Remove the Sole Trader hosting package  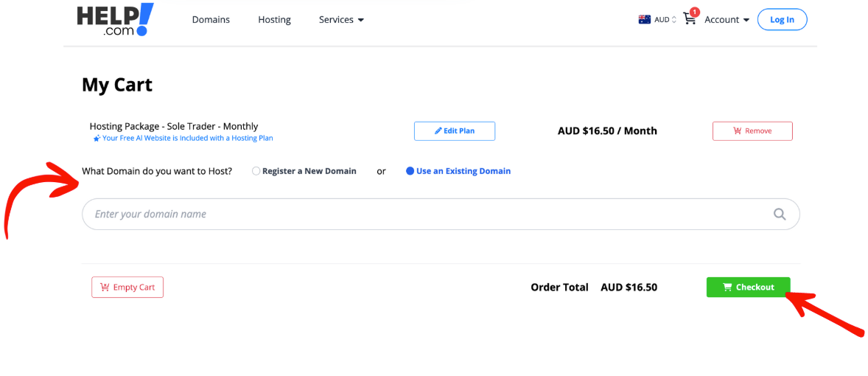[752, 131]
